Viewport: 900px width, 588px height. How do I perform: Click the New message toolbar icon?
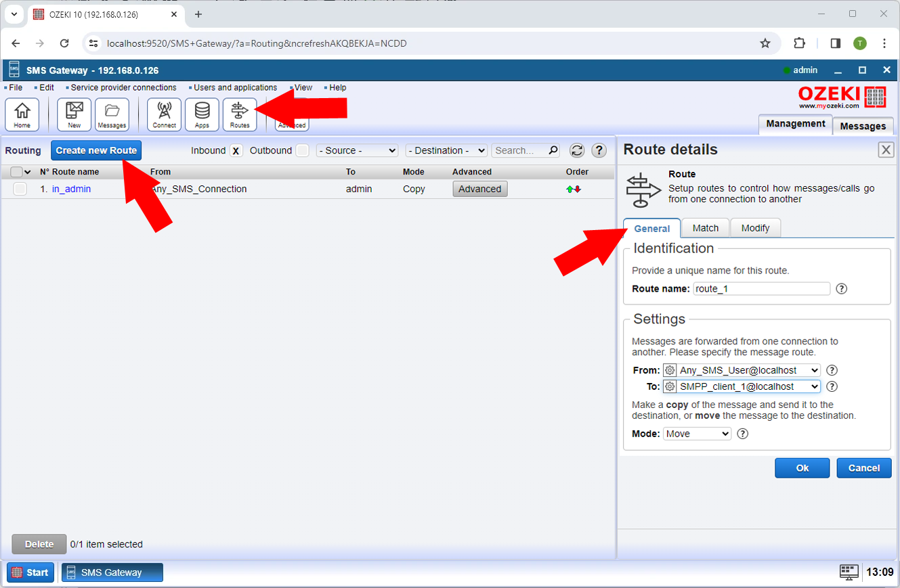point(74,114)
